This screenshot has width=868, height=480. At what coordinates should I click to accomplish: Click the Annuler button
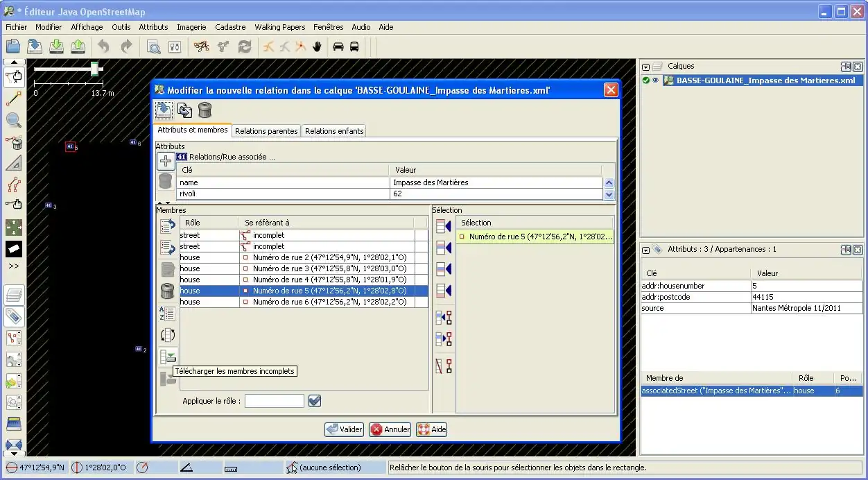[x=390, y=429]
